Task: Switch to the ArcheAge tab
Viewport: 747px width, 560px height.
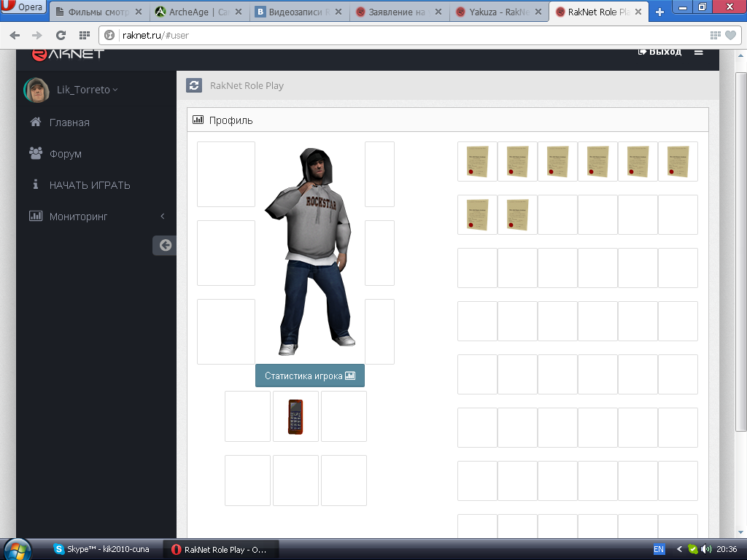Action: tap(198, 12)
